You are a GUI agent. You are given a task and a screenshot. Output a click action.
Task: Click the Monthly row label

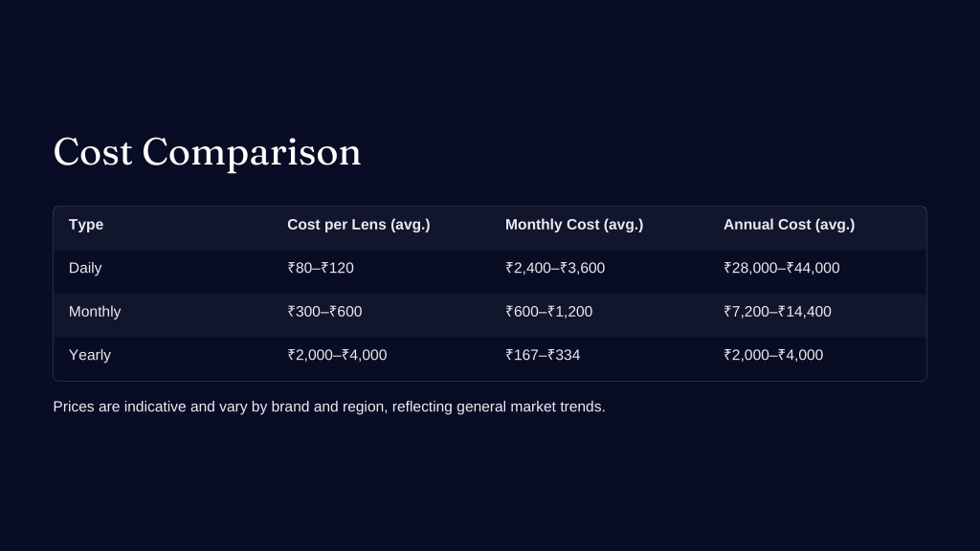point(95,312)
